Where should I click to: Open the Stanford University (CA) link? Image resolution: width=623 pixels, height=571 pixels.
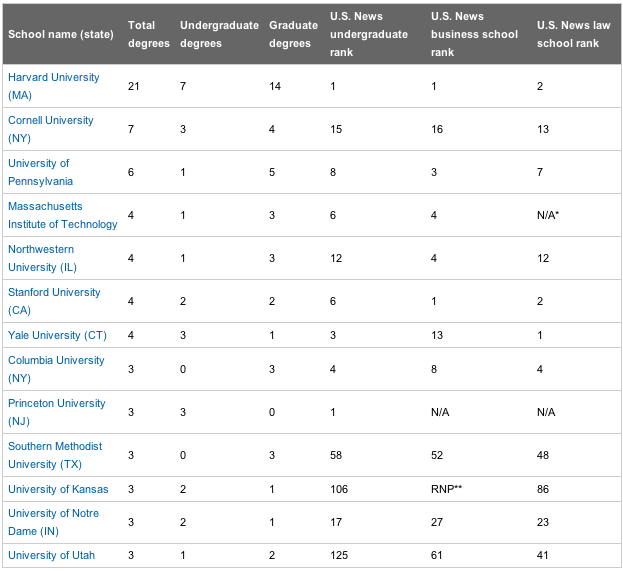tap(54, 301)
